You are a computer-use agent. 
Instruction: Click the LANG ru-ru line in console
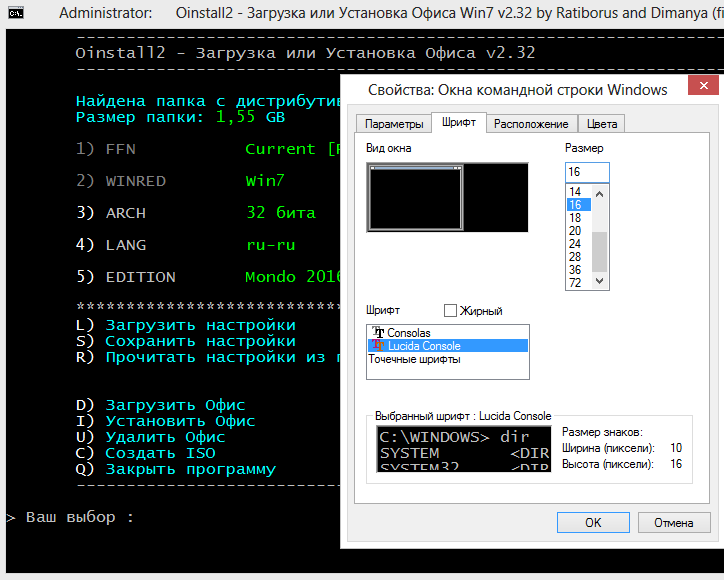[185, 244]
